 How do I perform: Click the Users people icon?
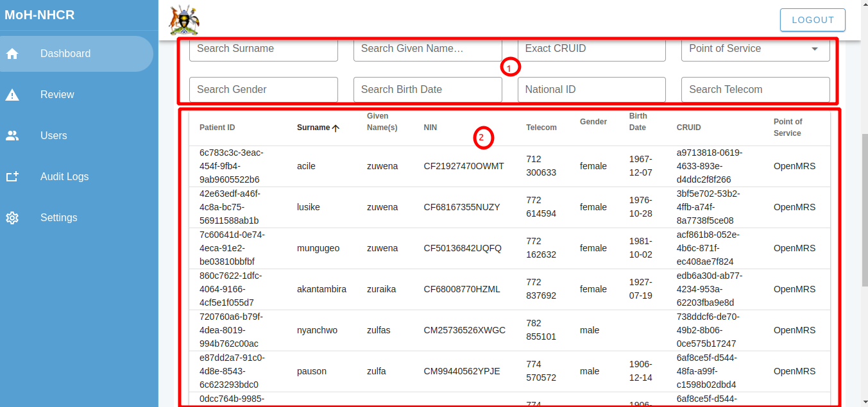point(12,136)
